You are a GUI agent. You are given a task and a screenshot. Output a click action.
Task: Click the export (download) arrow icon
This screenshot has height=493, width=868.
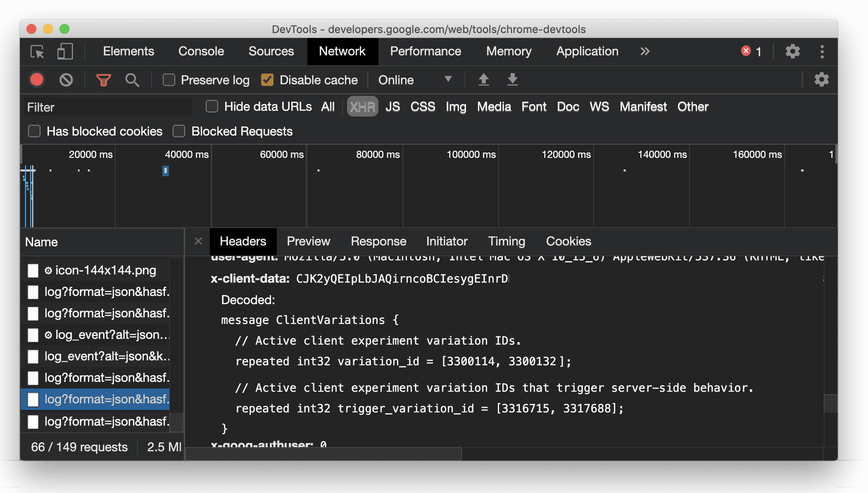click(511, 80)
